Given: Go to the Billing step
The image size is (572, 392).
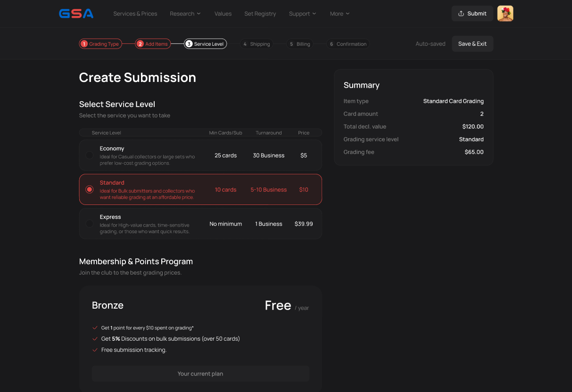Looking at the screenshot, I should coord(299,44).
